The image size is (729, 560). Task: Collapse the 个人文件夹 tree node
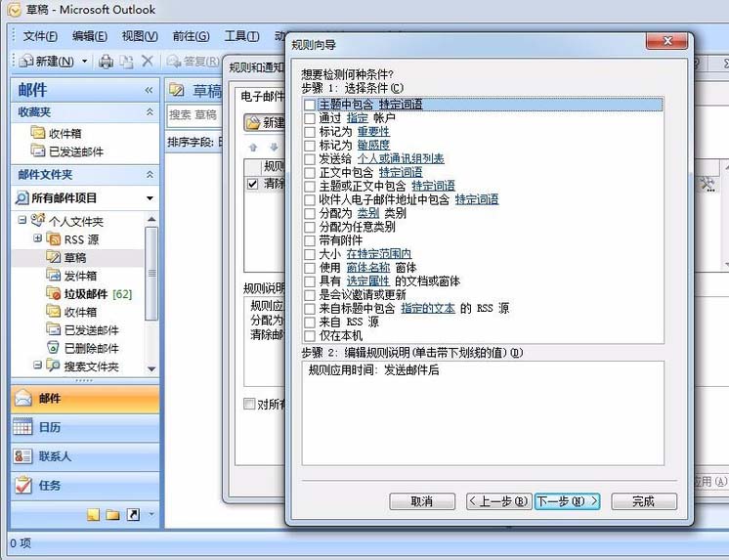[22, 221]
